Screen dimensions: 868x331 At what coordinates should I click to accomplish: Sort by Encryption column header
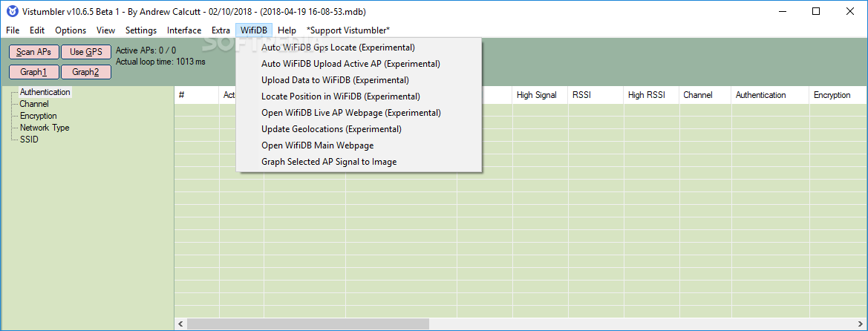[838, 95]
